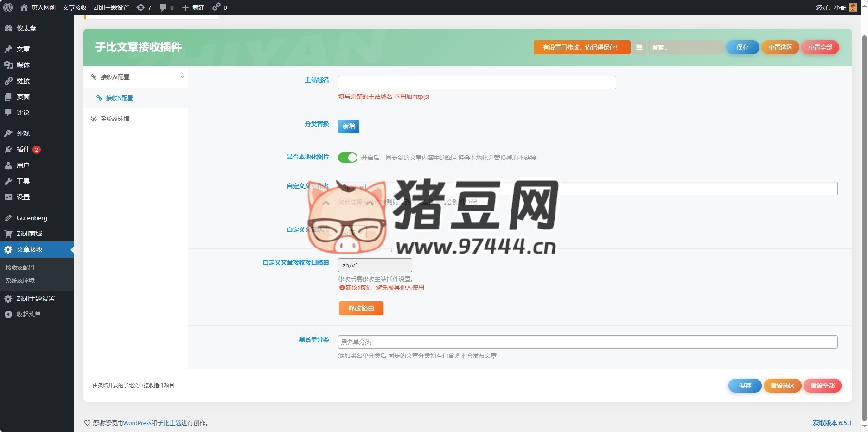Open the 自定义文章作者 author dropdown
868x432 pixels.
[352, 188]
